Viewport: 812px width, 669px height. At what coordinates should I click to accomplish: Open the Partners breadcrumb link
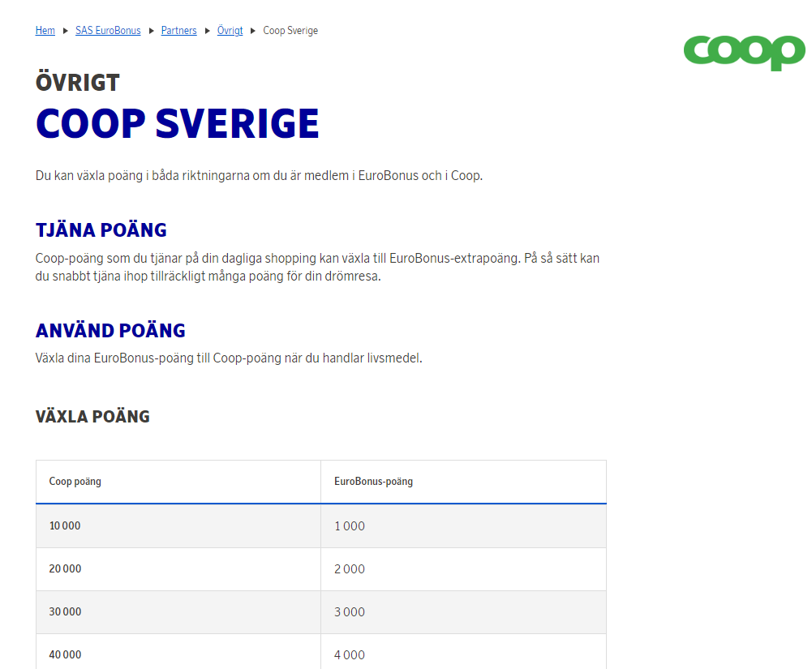pyautogui.click(x=178, y=31)
